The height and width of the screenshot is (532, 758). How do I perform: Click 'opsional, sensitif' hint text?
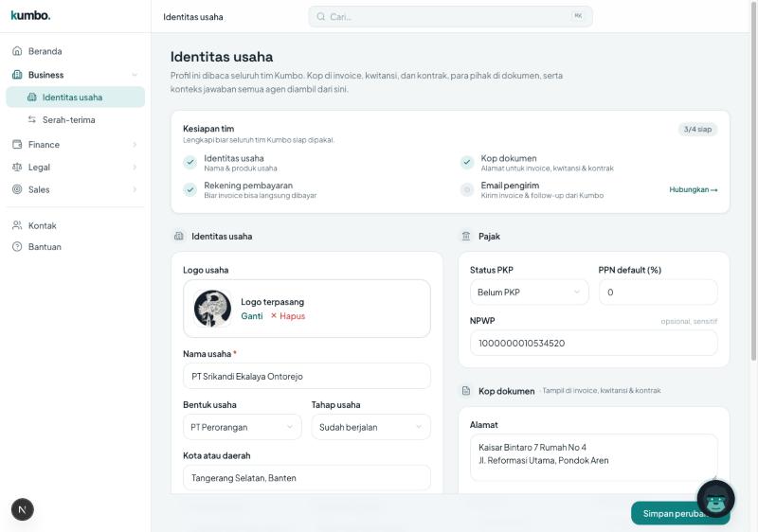(x=689, y=321)
